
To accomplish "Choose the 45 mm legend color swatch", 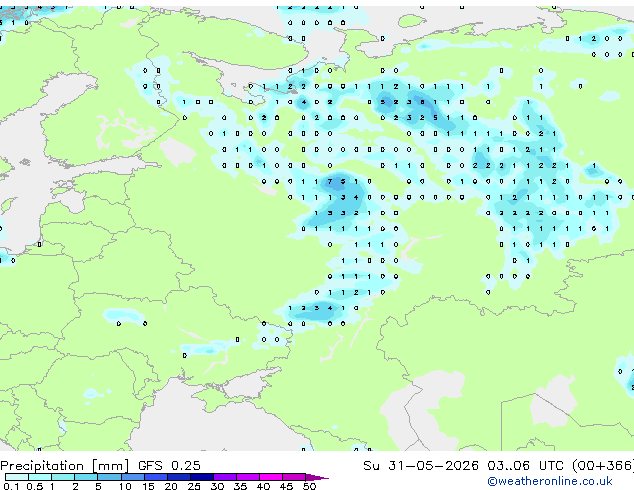I will [294, 477].
